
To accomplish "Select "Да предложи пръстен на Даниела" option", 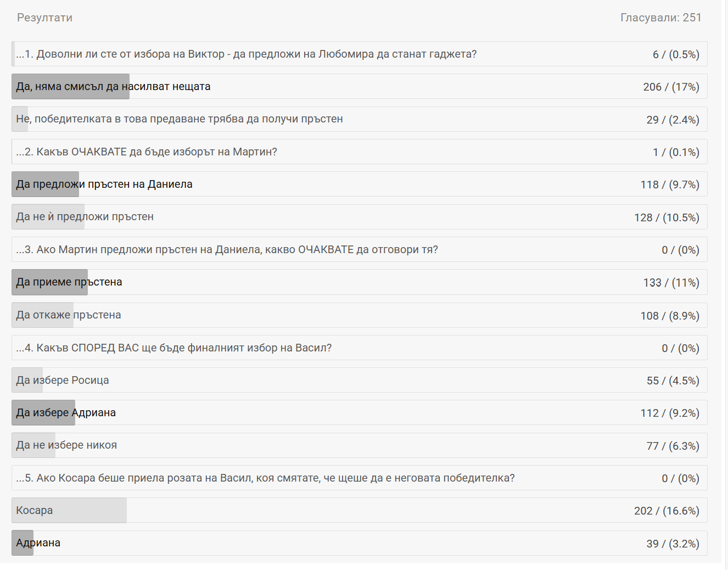I will (104, 185).
